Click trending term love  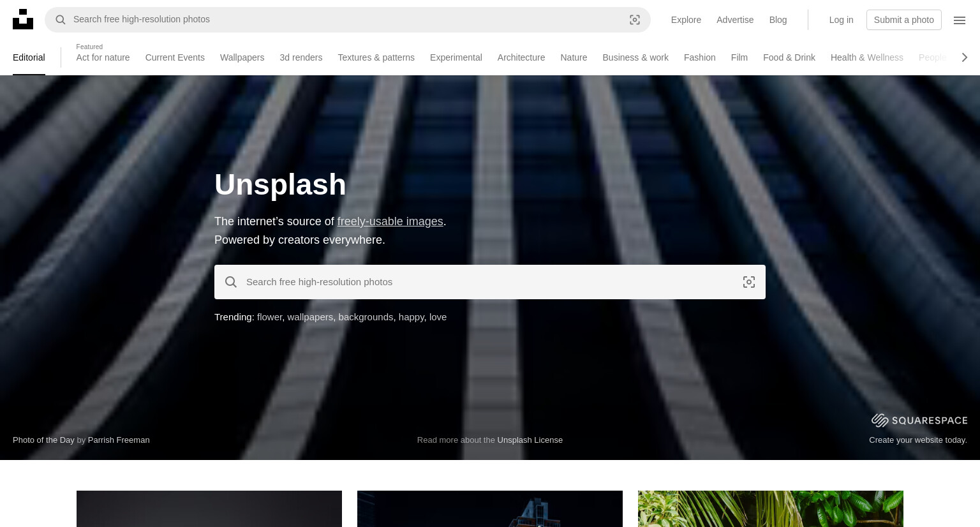(x=438, y=317)
